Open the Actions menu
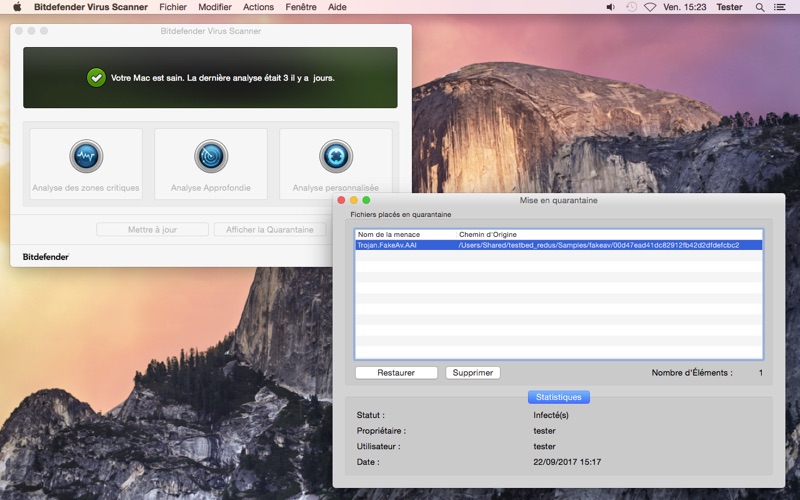The height and width of the screenshot is (500, 800). click(258, 7)
